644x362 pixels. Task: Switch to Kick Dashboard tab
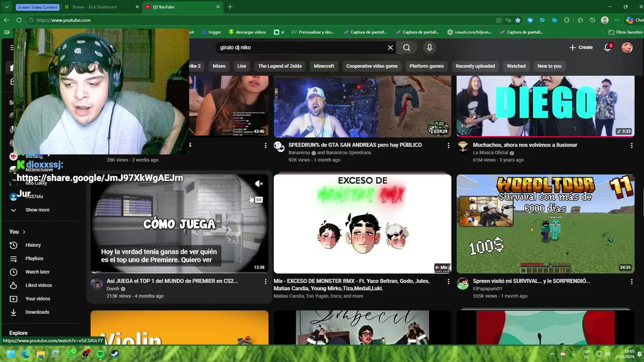pyautogui.click(x=101, y=7)
